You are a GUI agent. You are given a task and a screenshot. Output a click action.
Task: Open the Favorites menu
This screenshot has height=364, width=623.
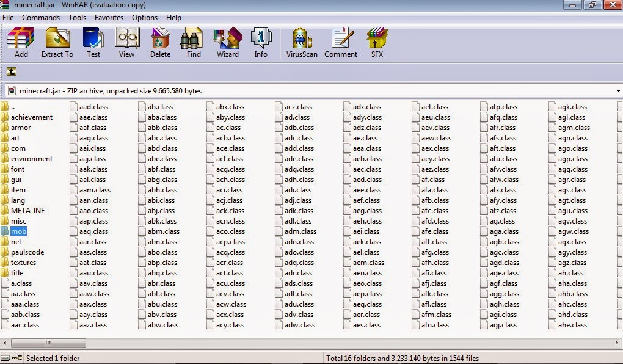click(x=109, y=18)
